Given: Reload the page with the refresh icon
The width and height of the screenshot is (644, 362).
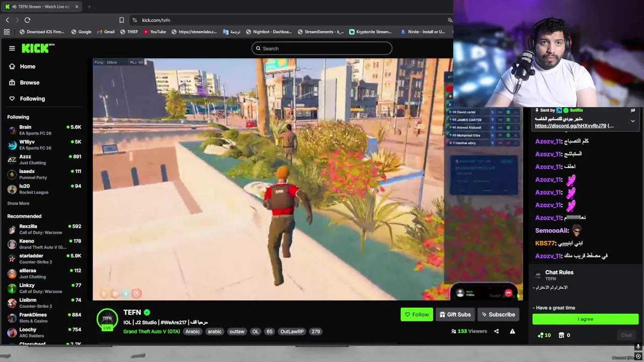Looking at the screenshot, I should 27,20.
